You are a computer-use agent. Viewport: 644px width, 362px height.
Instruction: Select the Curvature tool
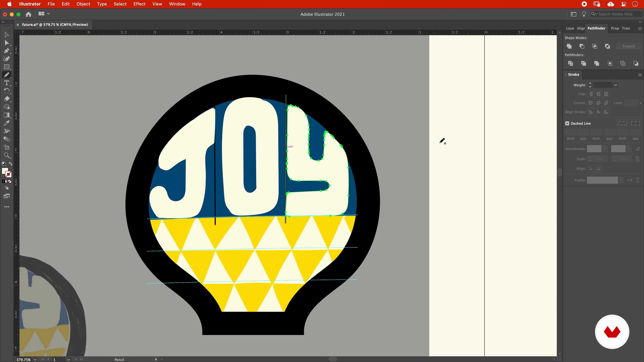click(x=7, y=59)
